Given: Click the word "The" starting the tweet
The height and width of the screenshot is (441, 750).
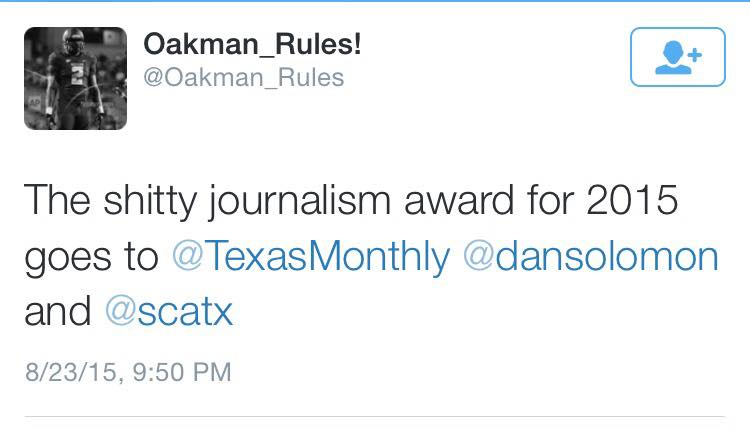Looking at the screenshot, I should tap(58, 201).
